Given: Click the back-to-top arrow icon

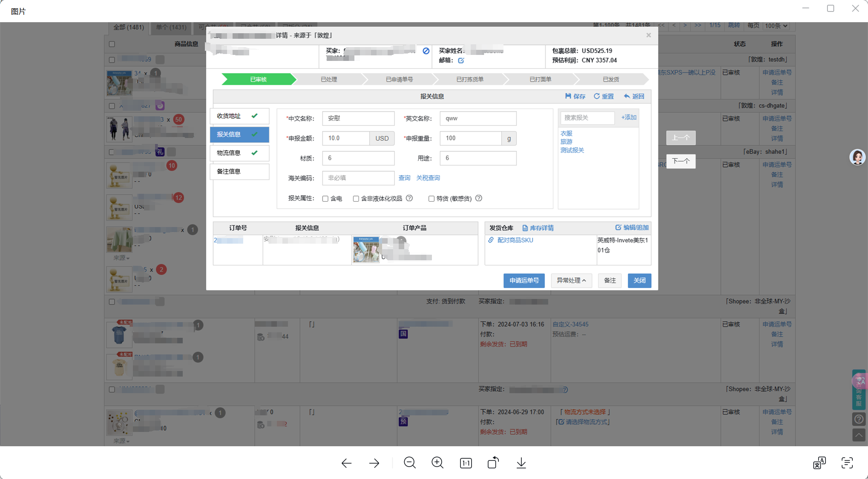Looking at the screenshot, I should tap(859, 435).
